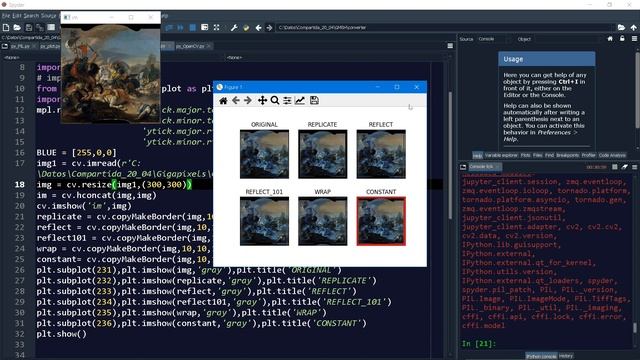Switch to the px_OpenCV.py editor tab
The width and height of the screenshot is (640, 360).
[x=193, y=46]
